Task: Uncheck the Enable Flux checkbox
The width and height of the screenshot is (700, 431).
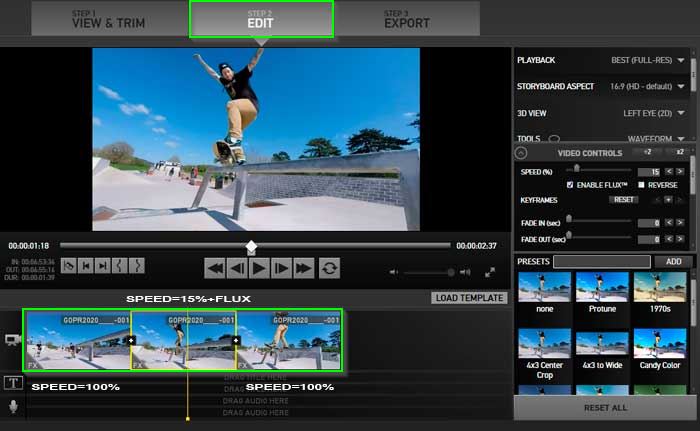Action: tap(570, 185)
